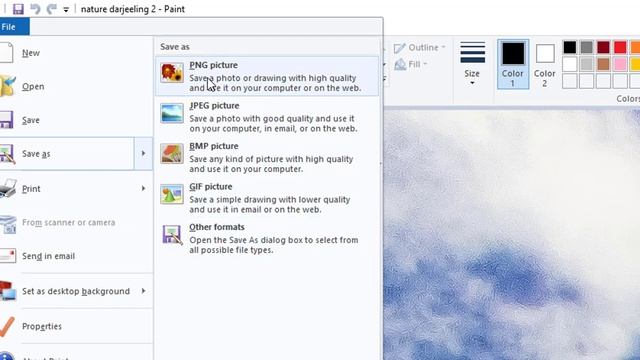Click the GIF picture icon

pyautogui.click(x=172, y=194)
